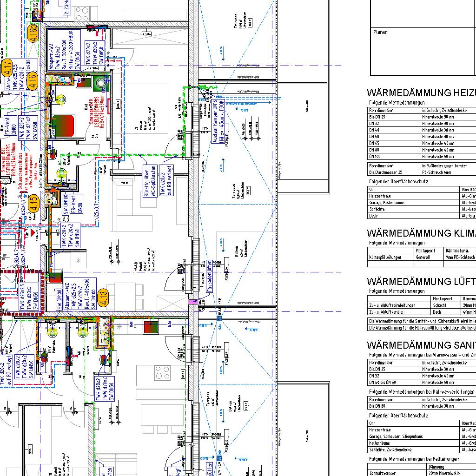Click the yellow 4.15 shaft marker

tap(33, 203)
